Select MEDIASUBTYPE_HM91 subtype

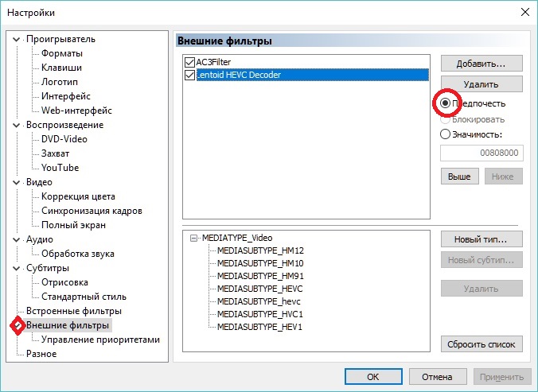click(260, 276)
